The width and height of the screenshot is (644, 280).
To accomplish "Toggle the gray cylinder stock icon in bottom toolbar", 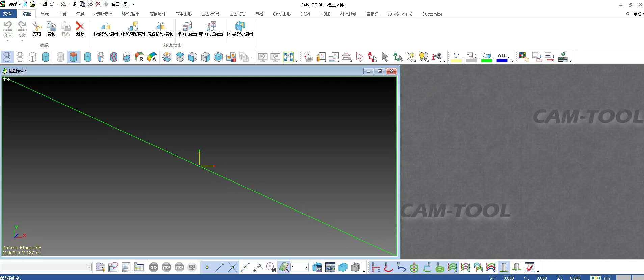I will (x=504, y=267).
